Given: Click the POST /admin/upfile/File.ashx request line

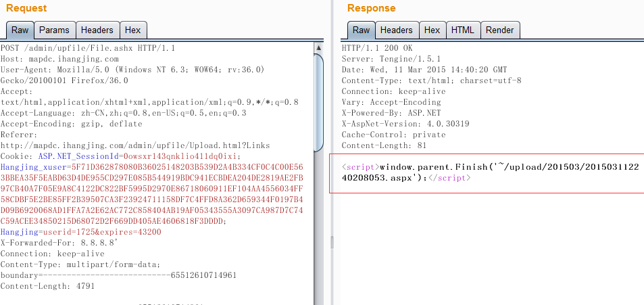Looking at the screenshot, I should [x=88, y=48].
